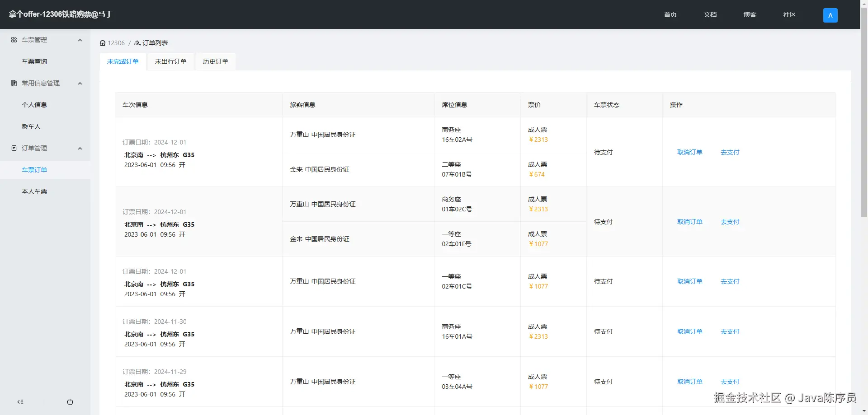Open 博客 in top navigation
This screenshot has height=415, width=868.
click(750, 14)
